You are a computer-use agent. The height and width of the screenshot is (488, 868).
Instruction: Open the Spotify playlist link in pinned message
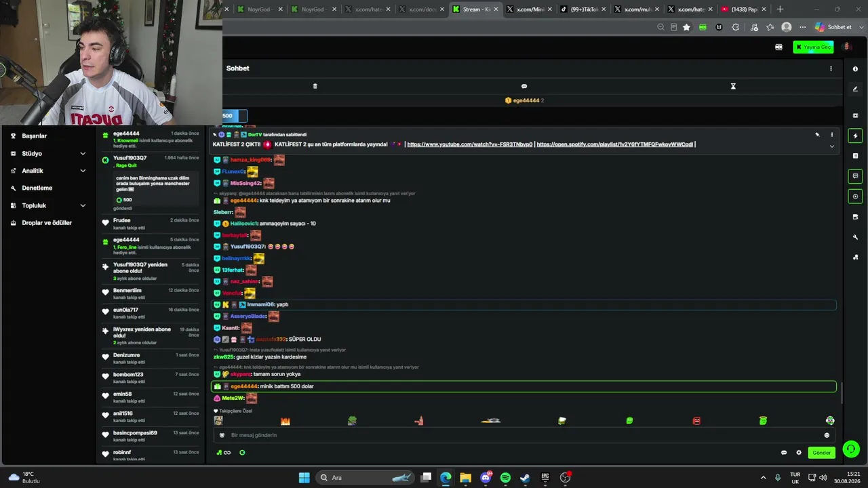tap(614, 144)
